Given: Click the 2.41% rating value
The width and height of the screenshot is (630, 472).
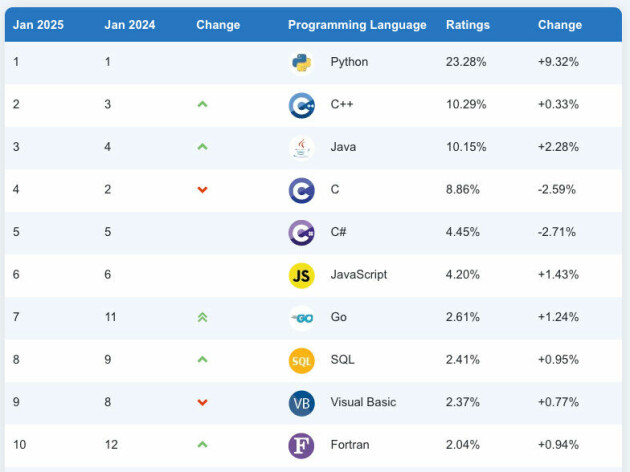Looking at the screenshot, I should 463,360.
